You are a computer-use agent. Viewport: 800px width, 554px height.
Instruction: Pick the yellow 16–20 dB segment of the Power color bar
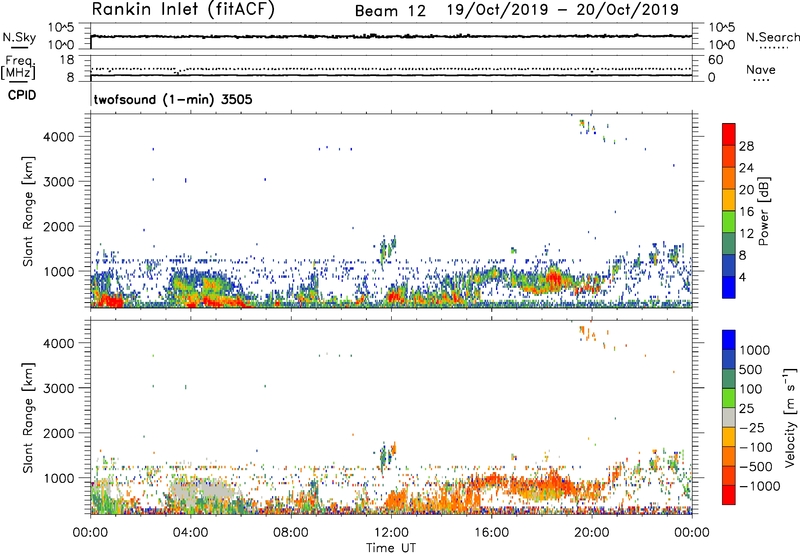[x=729, y=200]
